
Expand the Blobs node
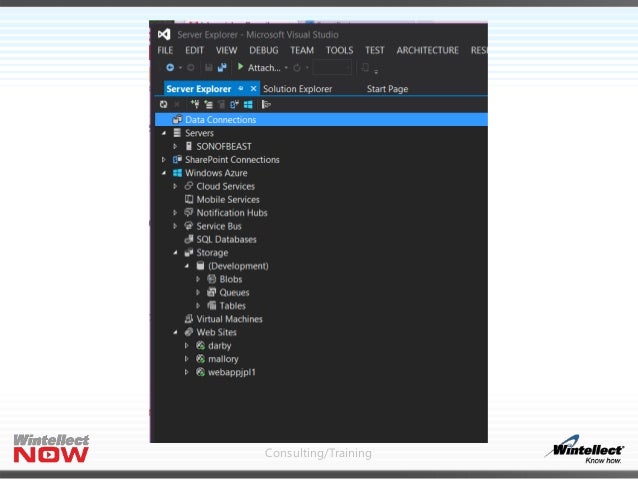tap(198, 279)
